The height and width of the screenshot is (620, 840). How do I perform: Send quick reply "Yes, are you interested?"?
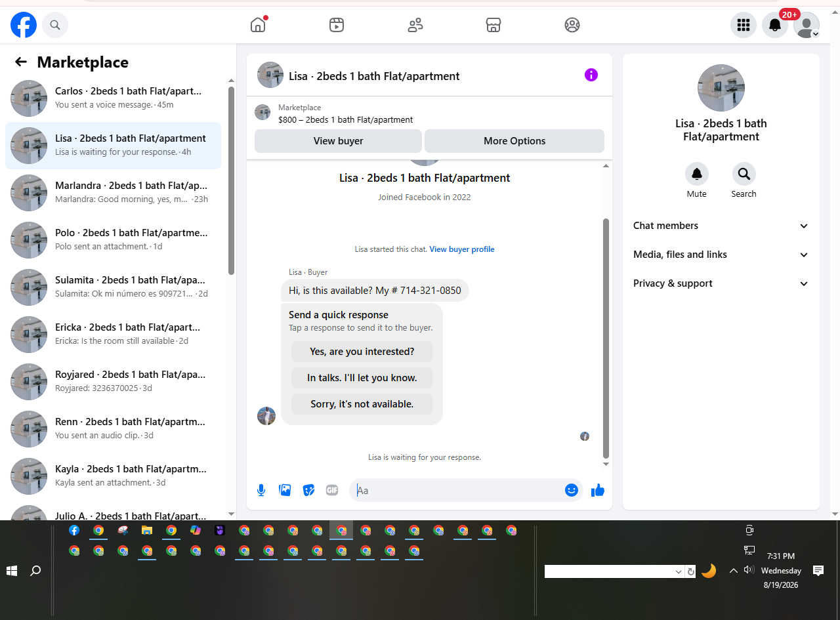click(362, 352)
